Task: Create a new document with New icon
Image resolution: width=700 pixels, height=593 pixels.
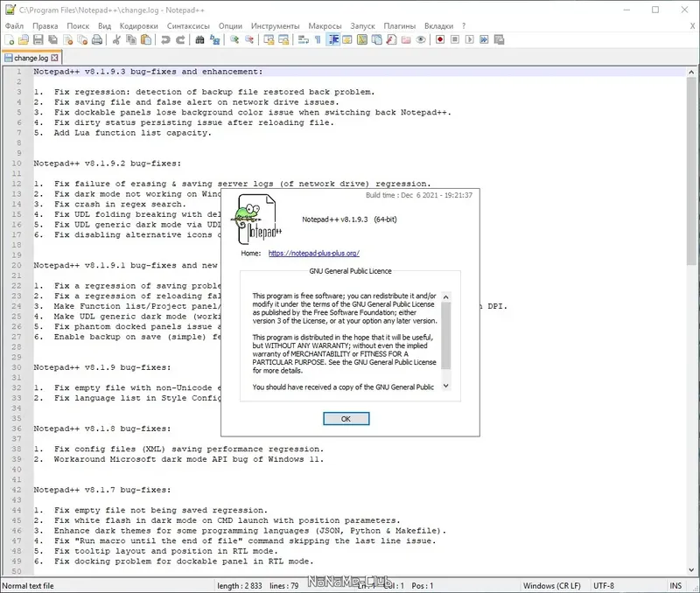Action: coord(9,40)
